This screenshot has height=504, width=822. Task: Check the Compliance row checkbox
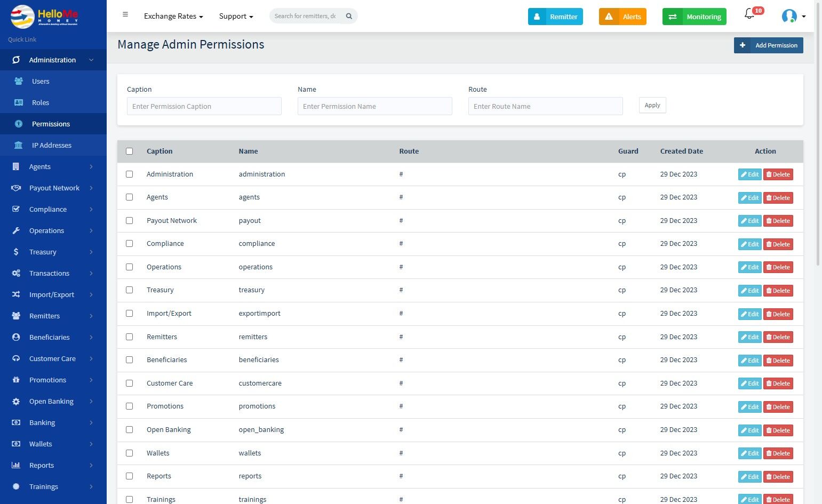(129, 243)
